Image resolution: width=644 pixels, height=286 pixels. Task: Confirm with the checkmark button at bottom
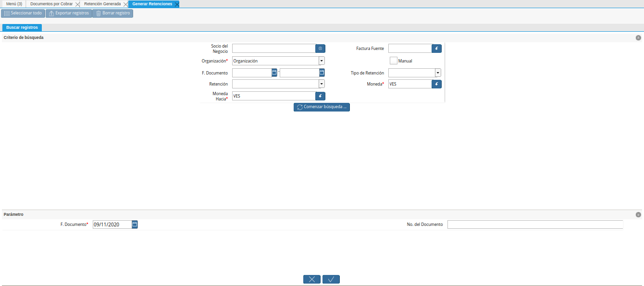331,279
